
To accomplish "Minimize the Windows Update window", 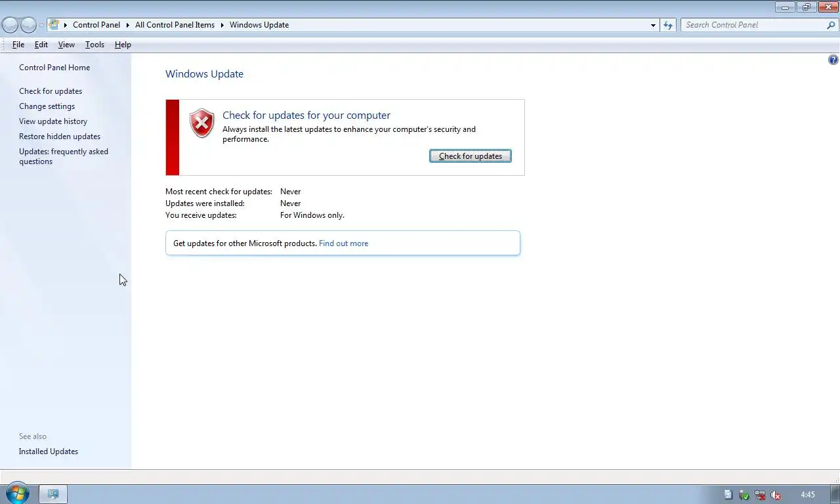I will (x=785, y=7).
